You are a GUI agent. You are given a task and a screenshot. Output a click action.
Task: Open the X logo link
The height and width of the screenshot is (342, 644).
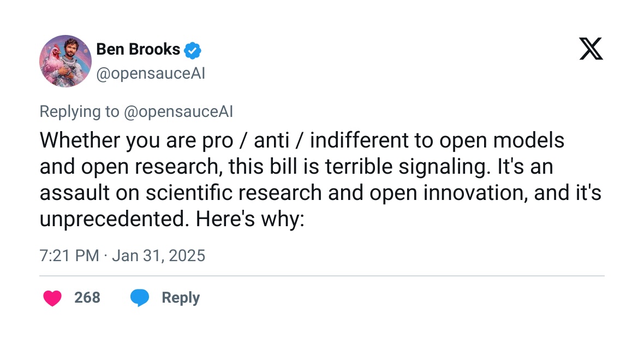pos(591,49)
